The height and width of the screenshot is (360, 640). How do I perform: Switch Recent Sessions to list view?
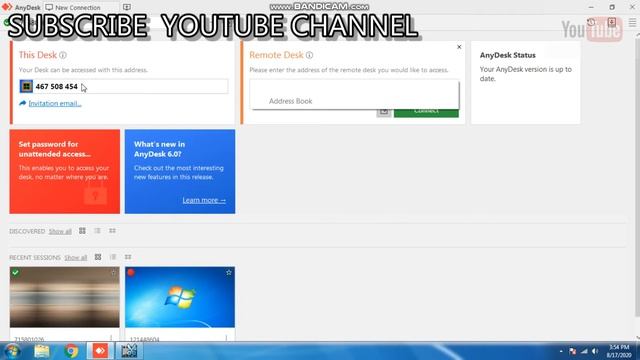[113, 257]
